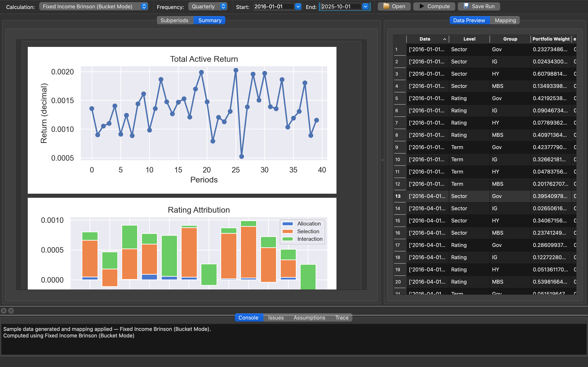Screen dimensions: 588x367
Task: Click the Interaction green legend swatch
Action: coord(287,239)
